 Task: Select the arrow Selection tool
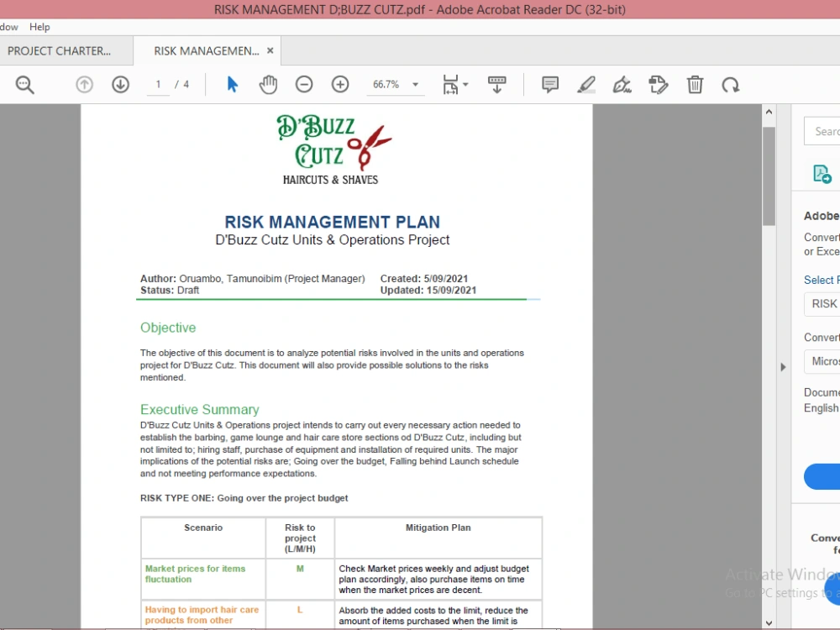click(x=232, y=85)
